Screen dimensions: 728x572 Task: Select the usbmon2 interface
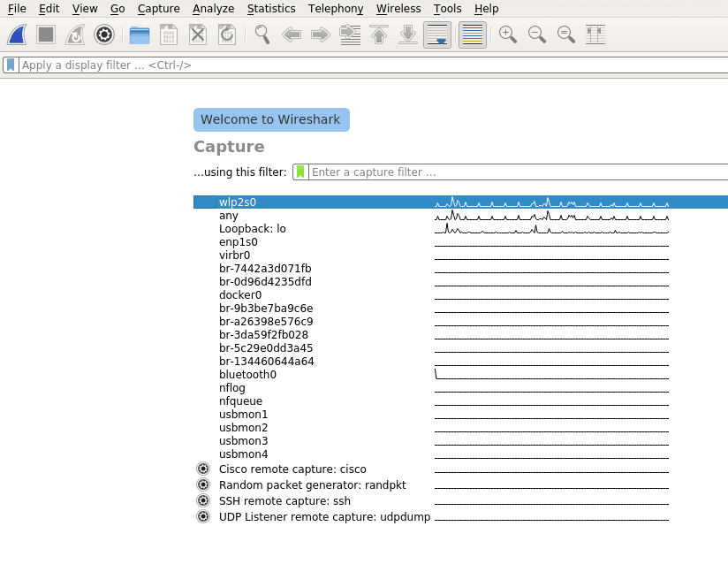pos(460,428)
